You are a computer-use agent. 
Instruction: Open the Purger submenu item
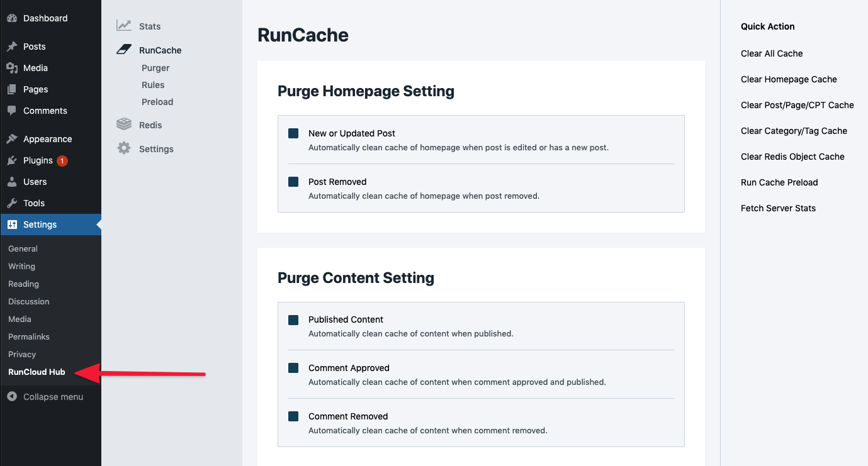pos(155,68)
